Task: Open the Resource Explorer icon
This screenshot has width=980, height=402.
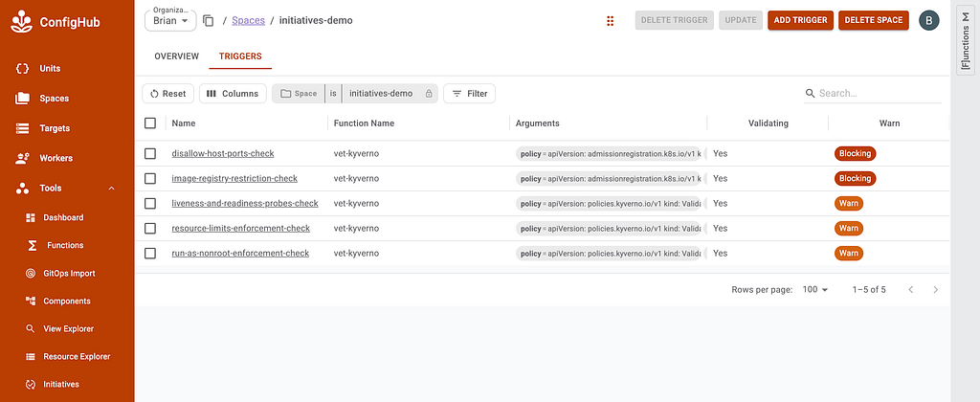Action: 30,356
